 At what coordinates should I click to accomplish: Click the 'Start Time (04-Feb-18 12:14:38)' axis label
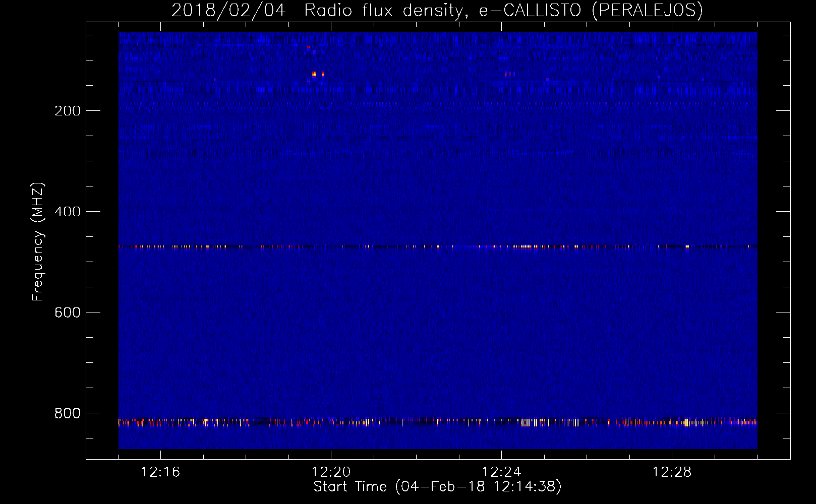click(x=437, y=487)
